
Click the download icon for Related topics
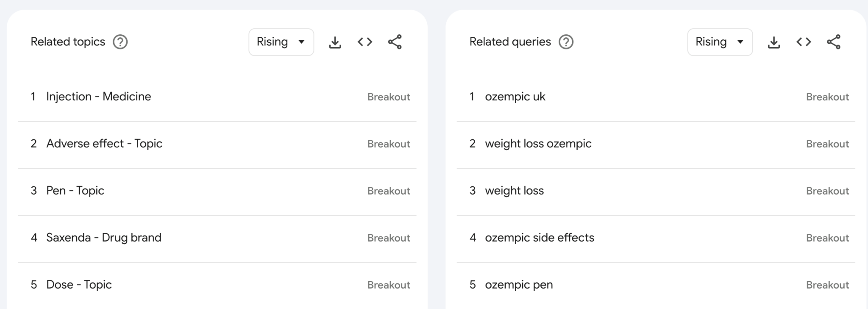(x=335, y=42)
